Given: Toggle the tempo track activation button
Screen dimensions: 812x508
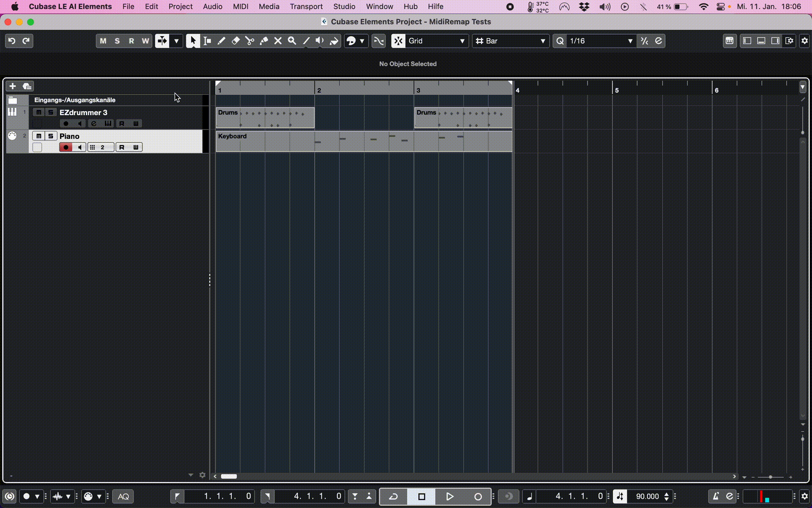Looking at the screenshot, I should 620,496.
